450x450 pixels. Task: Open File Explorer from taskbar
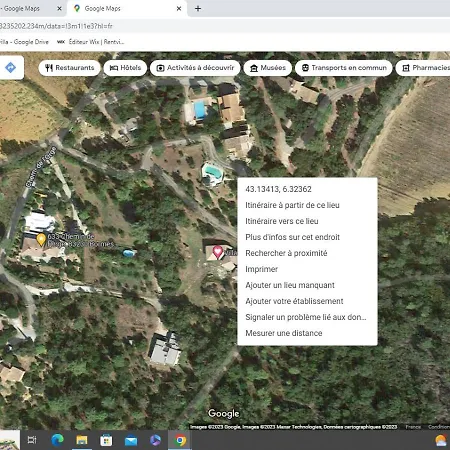click(x=82, y=440)
